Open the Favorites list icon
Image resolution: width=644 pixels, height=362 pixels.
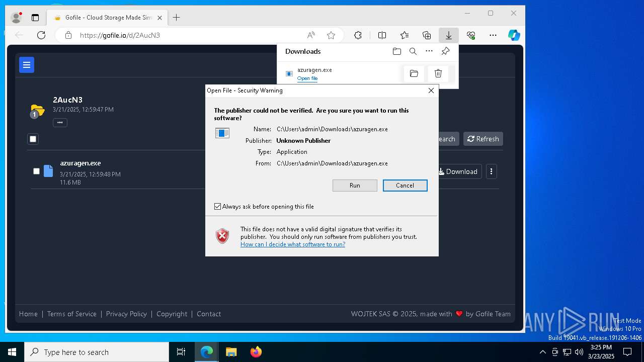pos(405,35)
